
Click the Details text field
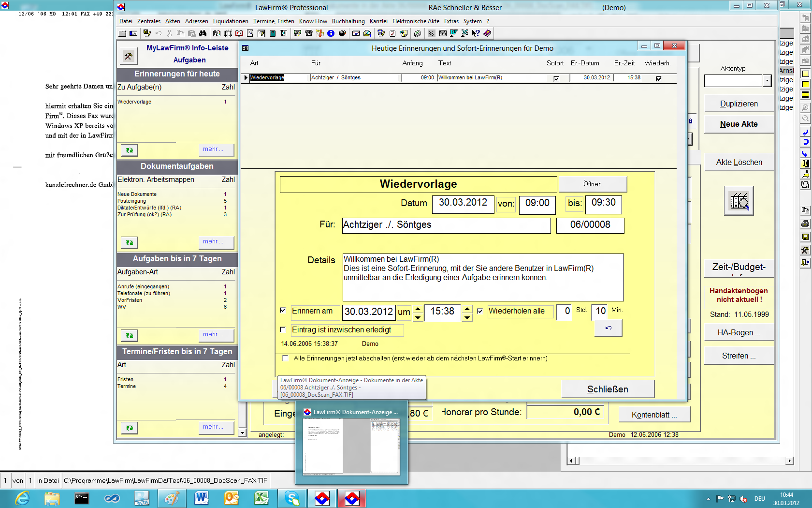[x=483, y=277]
